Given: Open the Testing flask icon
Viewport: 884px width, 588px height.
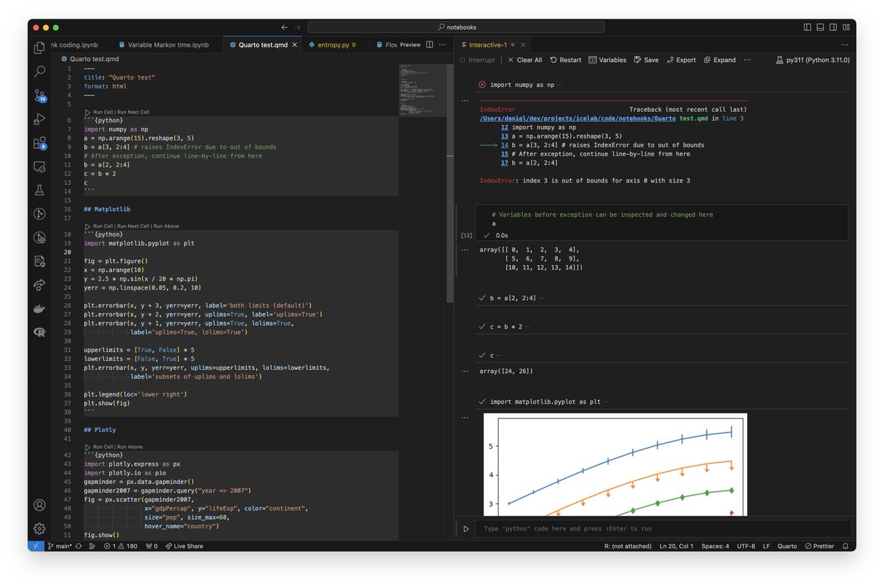Looking at the screenshot, I should click(40, 191).
